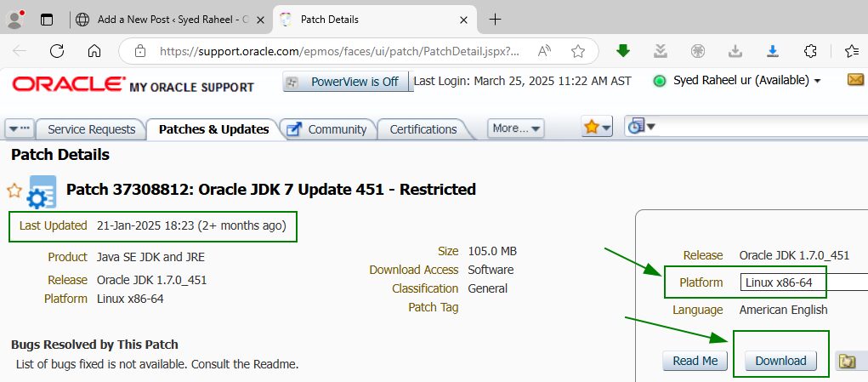
Task: Go back to the previous page
Action: (20, 52)
